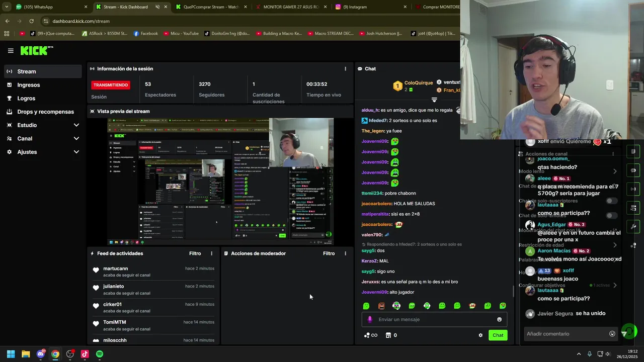
Task: Open the emoji picker in message box
Action: click(499, 319)
